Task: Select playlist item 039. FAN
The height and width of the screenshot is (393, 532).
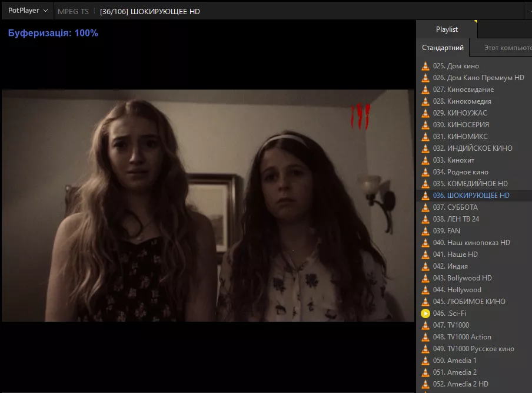Action: pyautogui.click(x=474, y=230)
